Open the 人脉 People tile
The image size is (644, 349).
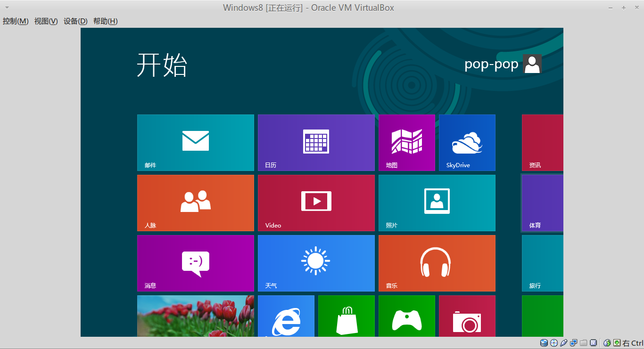(x=196, y=203)
